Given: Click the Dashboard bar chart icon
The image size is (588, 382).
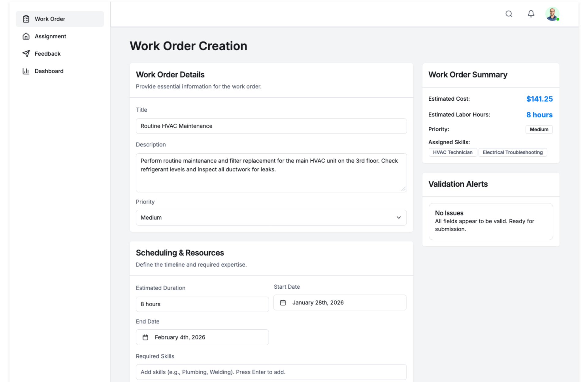Looking at the screenshot, I should [26, 71].
